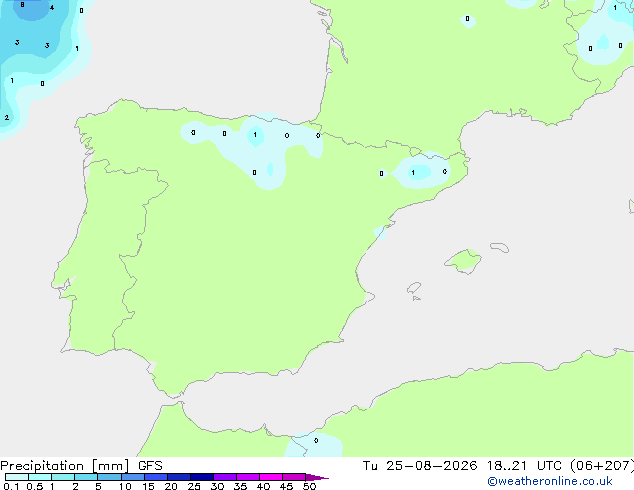The width and height of the screenshot is (634, 490).
Task: Click the legend scale label '0.1'
Action: click(x=11, y=486)
